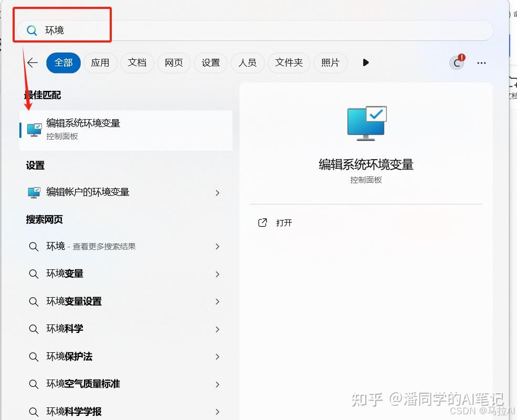517x420 pixels.
Task: Open the account avatar with alert badge
Action: click(x=457, y=62)
